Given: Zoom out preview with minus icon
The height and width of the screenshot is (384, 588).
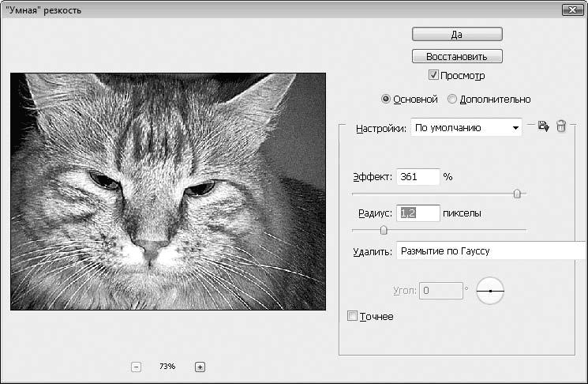Looking at the screenshot, I should tap(136, 367).
